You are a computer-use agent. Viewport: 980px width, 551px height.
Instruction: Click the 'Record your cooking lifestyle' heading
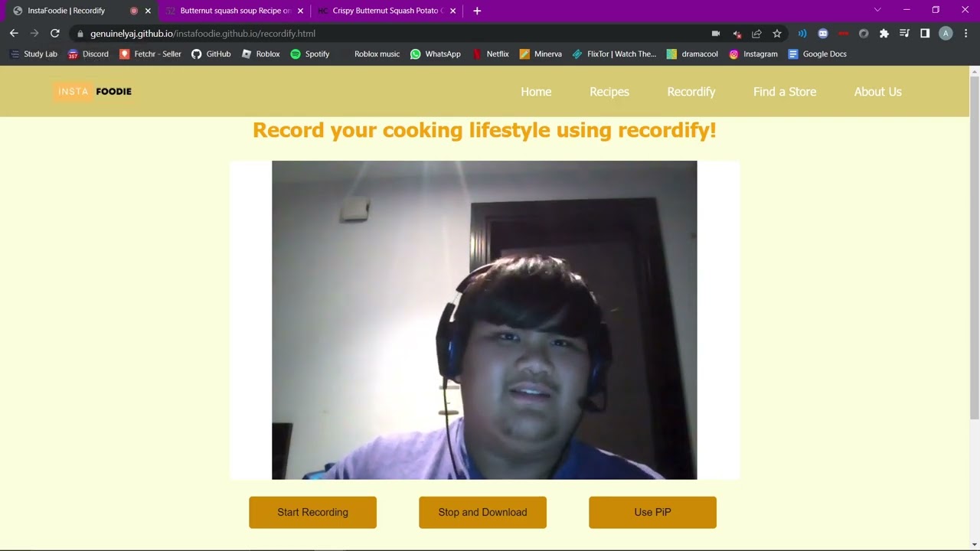coord(485,130)
